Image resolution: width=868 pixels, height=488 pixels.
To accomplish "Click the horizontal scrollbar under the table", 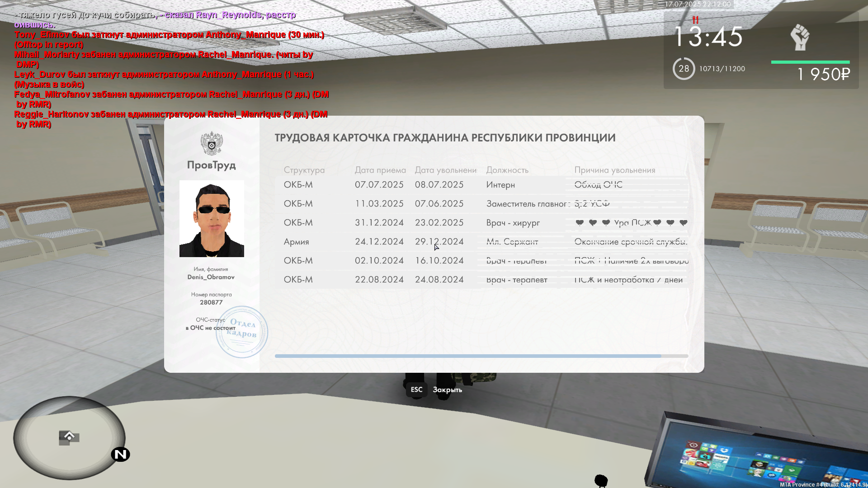I will (481, 356).
